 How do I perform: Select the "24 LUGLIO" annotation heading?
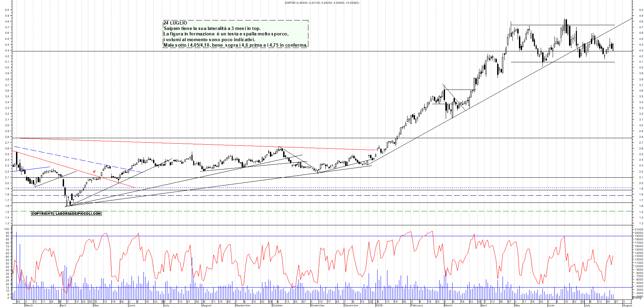(175, 23)
